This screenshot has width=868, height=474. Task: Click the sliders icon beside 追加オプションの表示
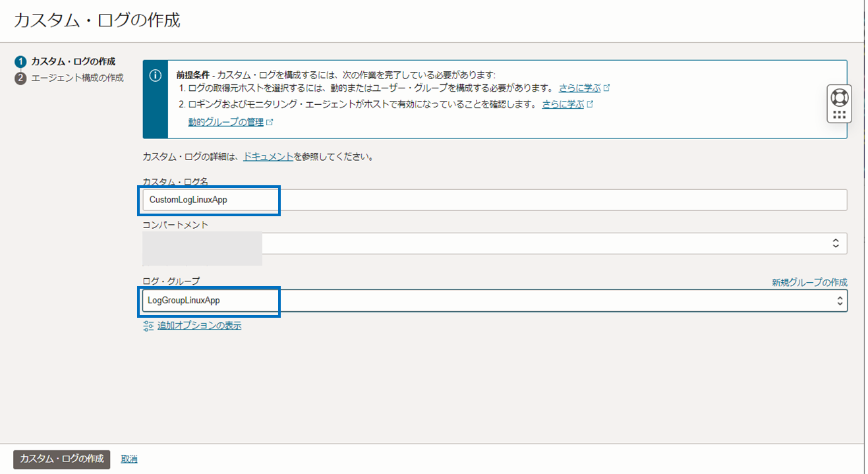tap(148, 326)
